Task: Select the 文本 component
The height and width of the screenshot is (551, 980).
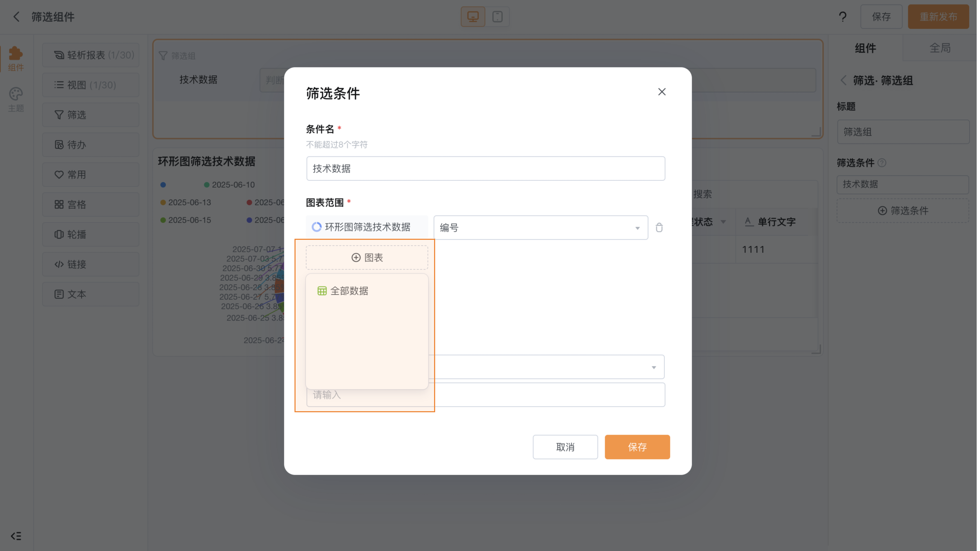Action: point(91,294)
